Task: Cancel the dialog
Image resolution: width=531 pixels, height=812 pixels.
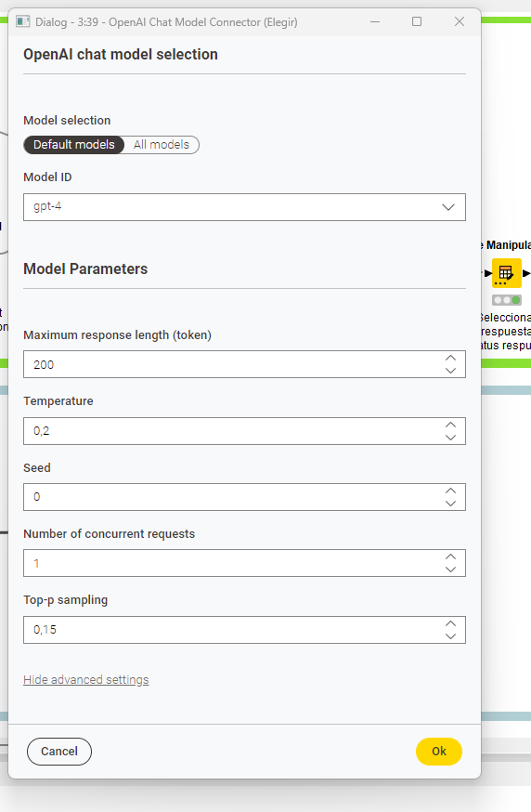Action: click(x=59, y=752)
